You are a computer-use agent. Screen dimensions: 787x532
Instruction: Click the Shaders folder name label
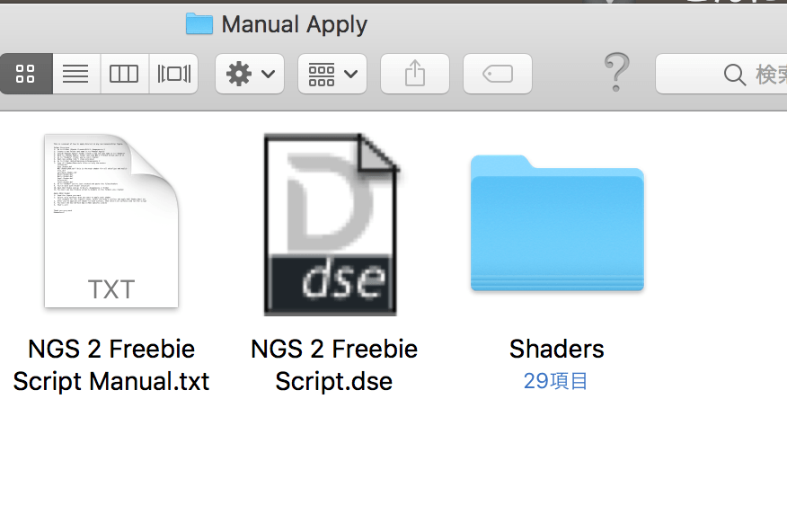point(557,349)
